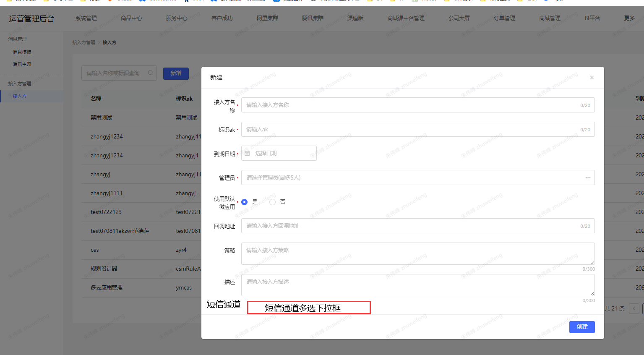
Task: Click the test070811akzwf范德萨 name cell
Action: pos(120,231)
